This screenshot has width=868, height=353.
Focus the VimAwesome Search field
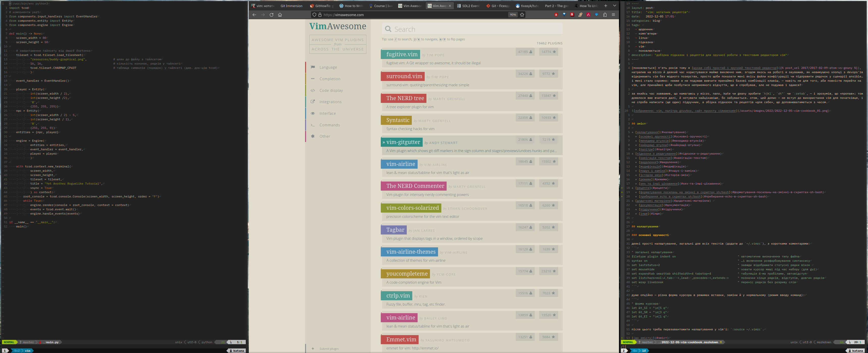click(x=472, y=29)
